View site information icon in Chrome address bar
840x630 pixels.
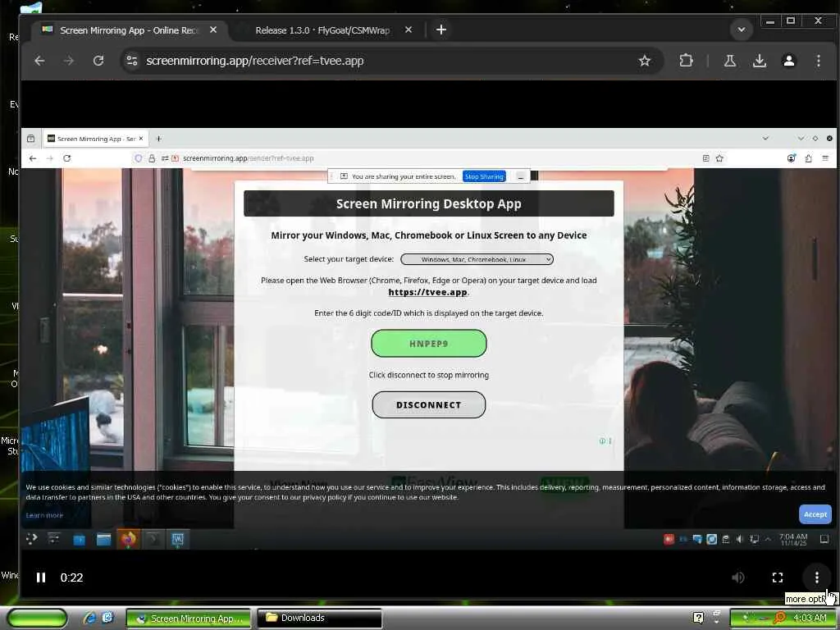[132, 61]
